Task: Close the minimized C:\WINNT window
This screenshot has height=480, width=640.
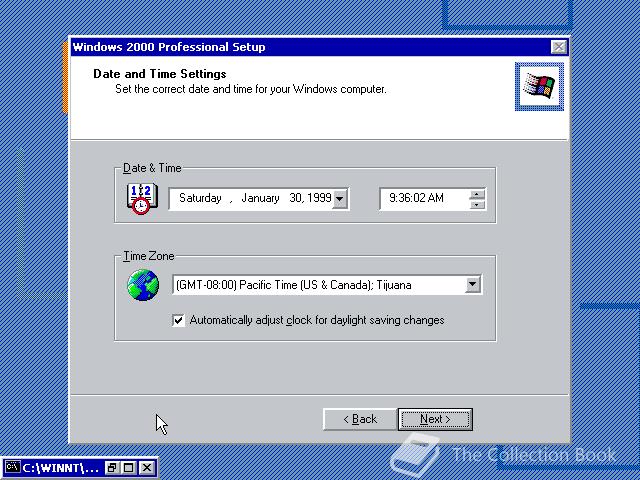Action: 147,467
